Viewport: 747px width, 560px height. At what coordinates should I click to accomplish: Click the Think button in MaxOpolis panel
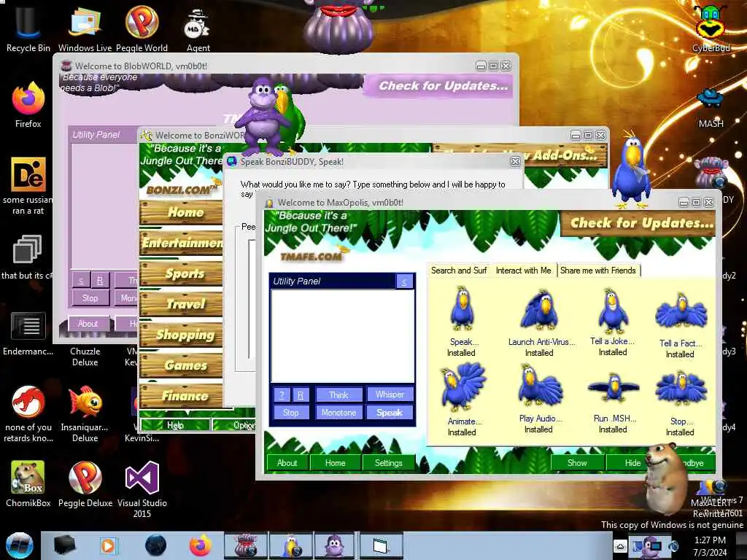pyautogui.click(x=338, y=394)
